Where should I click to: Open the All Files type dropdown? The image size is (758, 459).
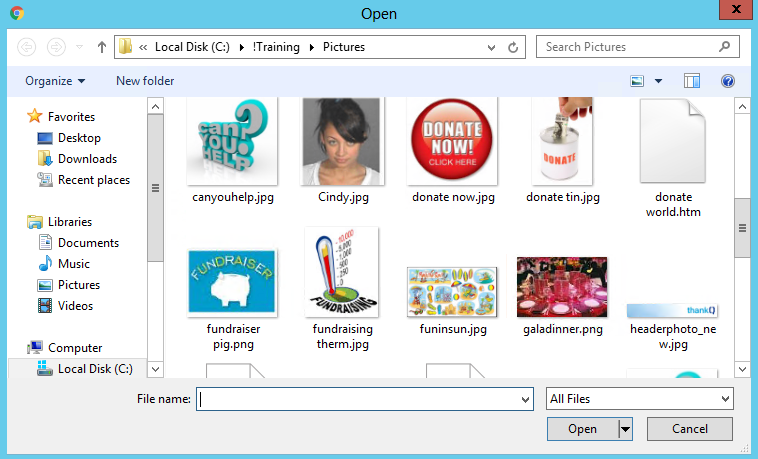point(640,399)
